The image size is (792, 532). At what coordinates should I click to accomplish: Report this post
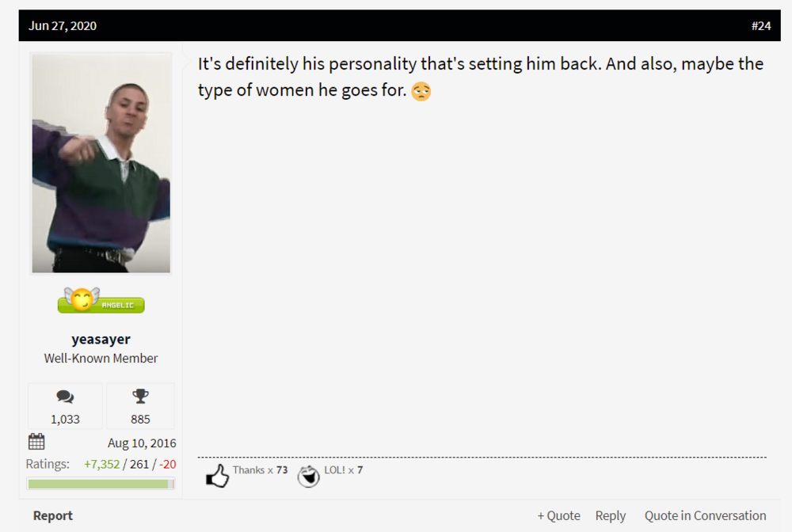pos(53,515)
